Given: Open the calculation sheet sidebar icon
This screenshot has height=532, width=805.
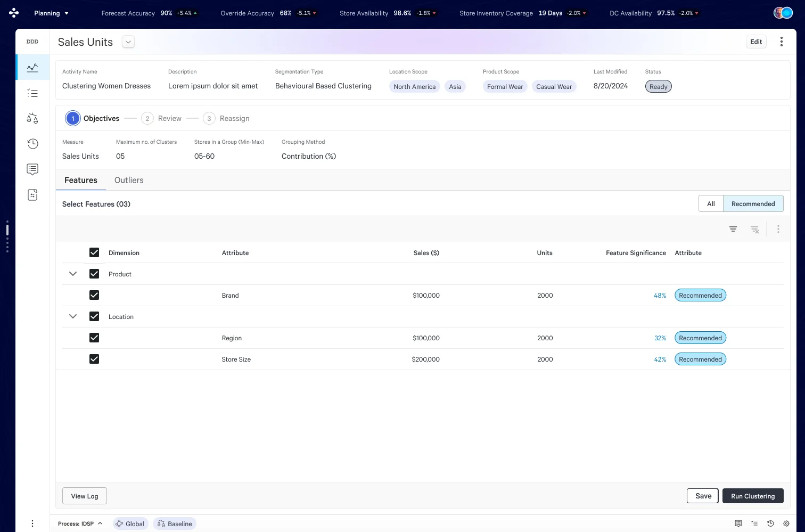Looking at the screenshot, I should pyautogui.click(x=32, y=195).
